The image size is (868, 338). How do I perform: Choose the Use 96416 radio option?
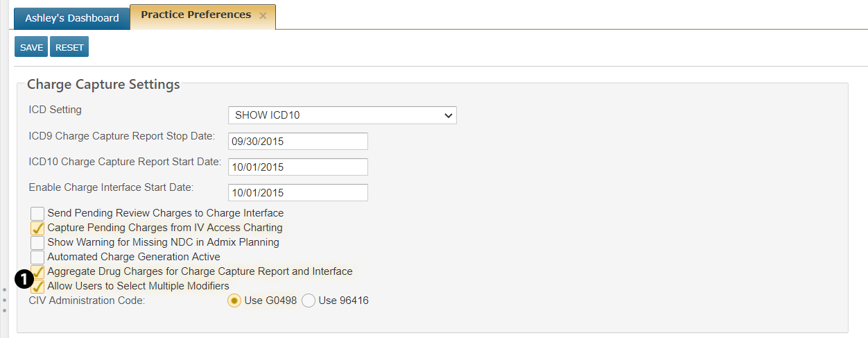pos(309,301)
